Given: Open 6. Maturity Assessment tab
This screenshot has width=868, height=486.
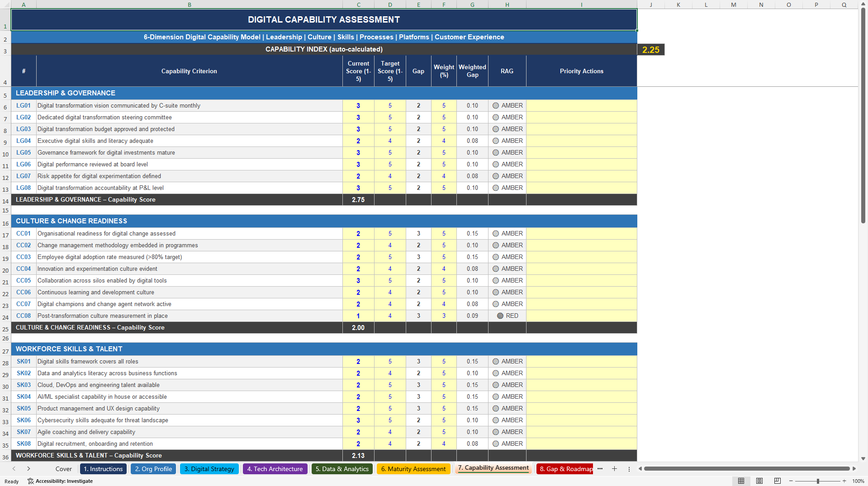Looking at the screenshot, I should [413, 469].
